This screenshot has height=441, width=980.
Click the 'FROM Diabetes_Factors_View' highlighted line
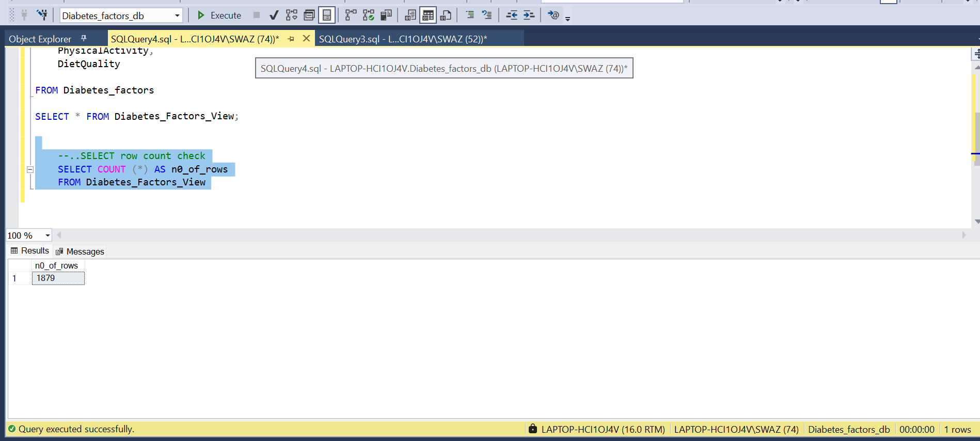(x=132, y=182)
